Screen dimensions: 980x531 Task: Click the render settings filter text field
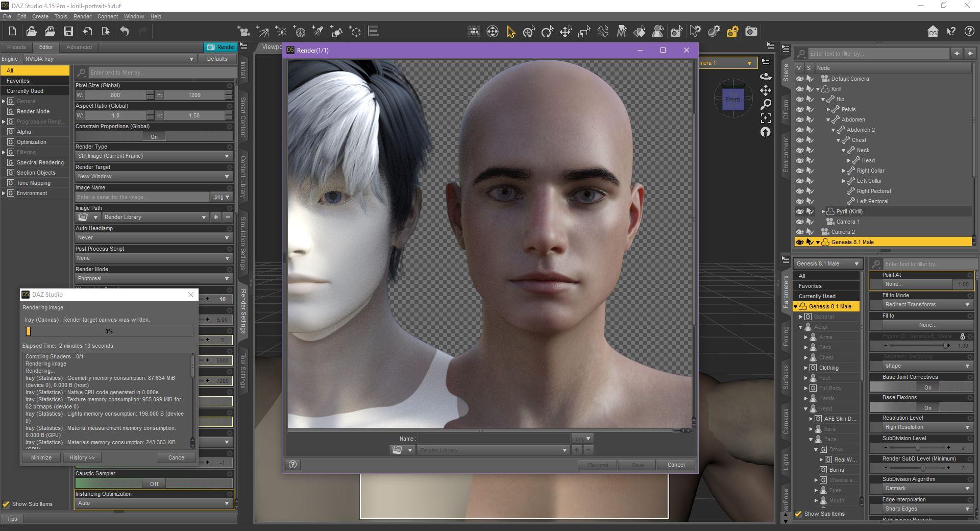[x=158, y=73]
